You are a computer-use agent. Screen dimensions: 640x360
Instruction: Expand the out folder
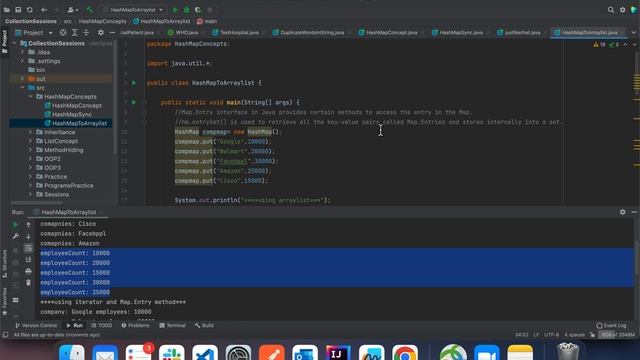coord(22,79)
